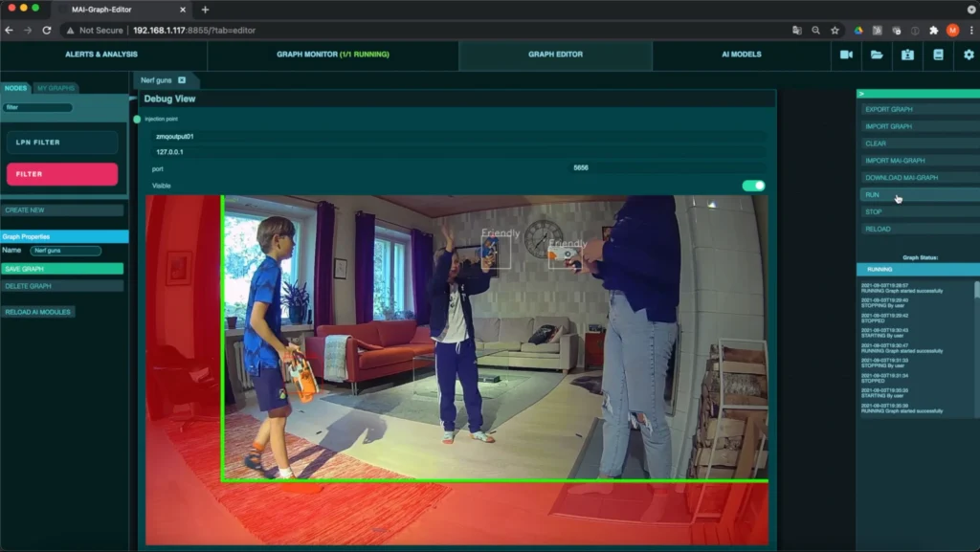Click the open folder icon
This screenshot has height=552, width=980.
877,55
